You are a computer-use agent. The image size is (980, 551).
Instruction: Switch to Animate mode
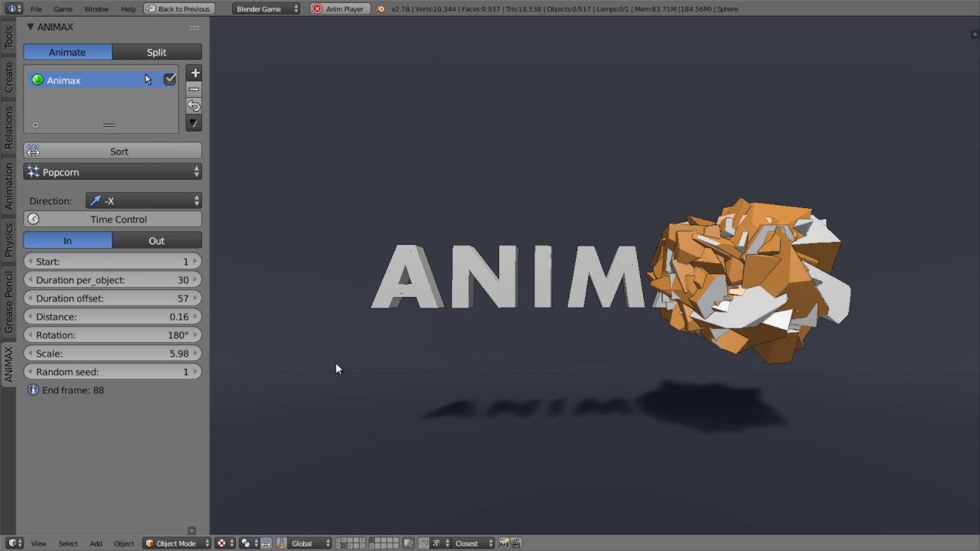pyautogui.click(x=67, y=52)
